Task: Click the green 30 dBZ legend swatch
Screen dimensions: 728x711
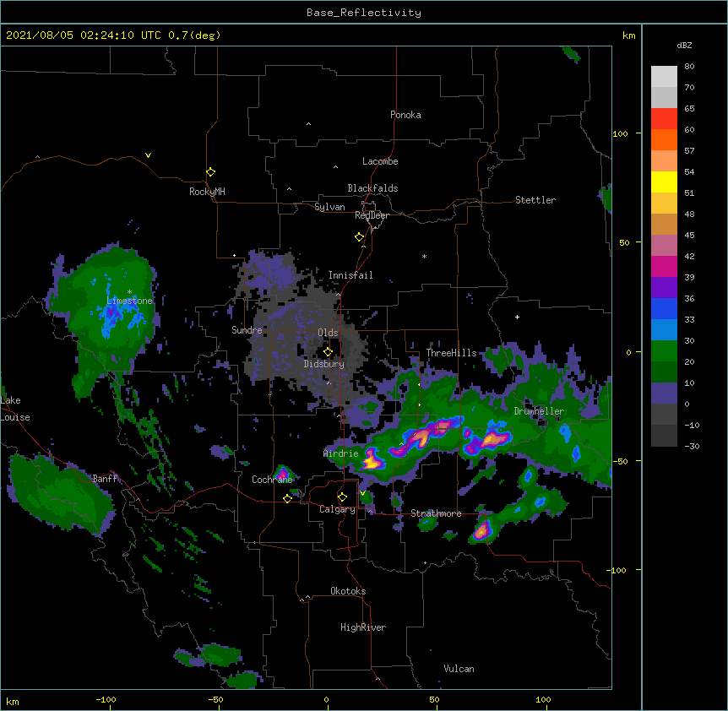Action: click(x=664, y=351)
